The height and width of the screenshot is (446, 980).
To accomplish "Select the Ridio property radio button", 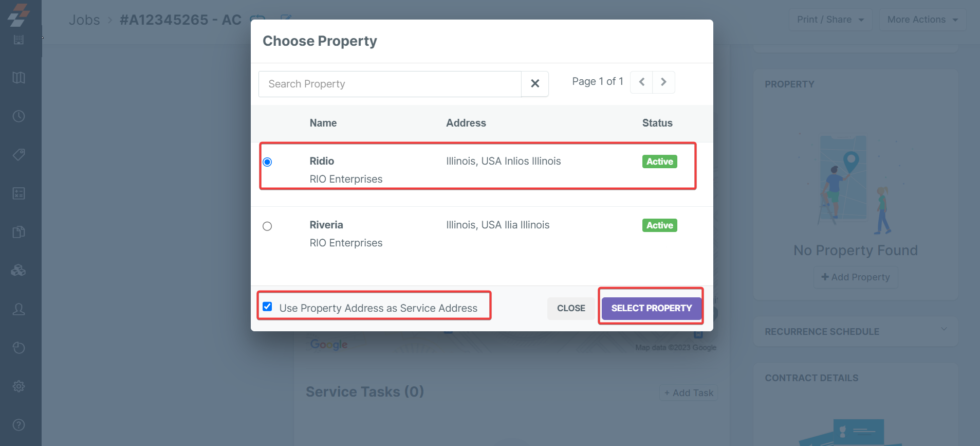I will click(267, 162).
